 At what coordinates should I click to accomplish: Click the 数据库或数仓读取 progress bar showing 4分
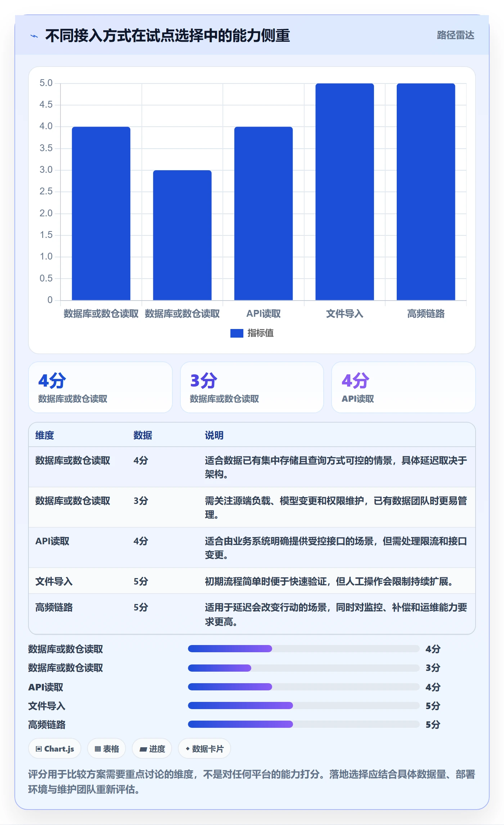(304, 649)
